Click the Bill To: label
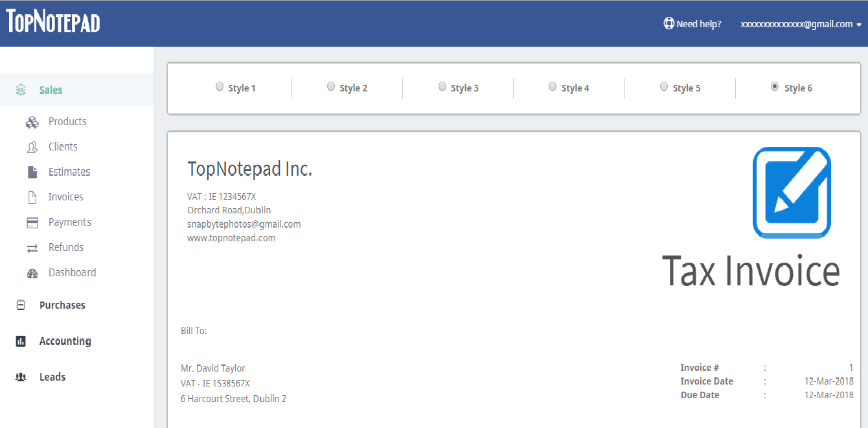This screenshot has width=868, height=428. pyautogui.click(x=194, y=331)
